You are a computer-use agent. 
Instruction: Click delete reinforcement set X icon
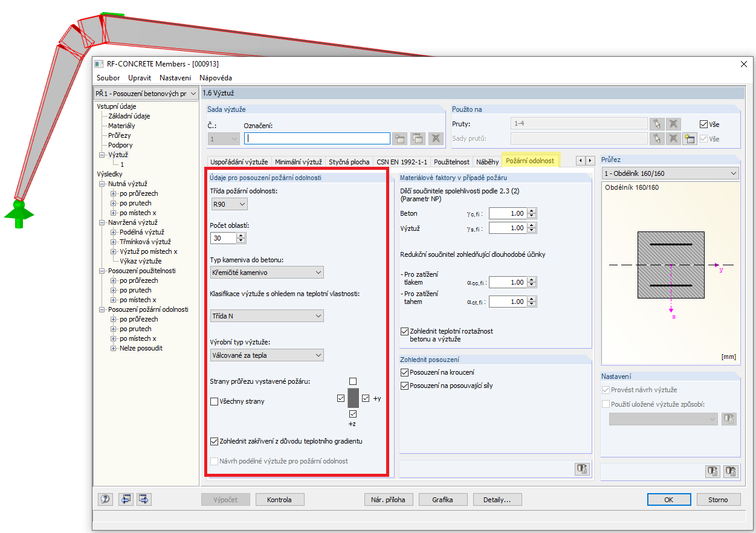pyautogui.click(x=436, y=138)
